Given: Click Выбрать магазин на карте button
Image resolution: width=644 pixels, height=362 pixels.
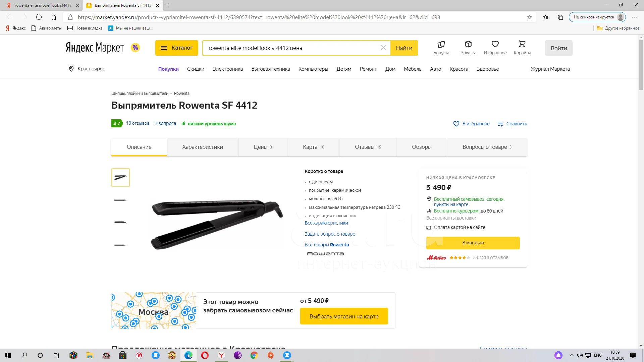Looking at the screenshot, I should coord(344,316).
